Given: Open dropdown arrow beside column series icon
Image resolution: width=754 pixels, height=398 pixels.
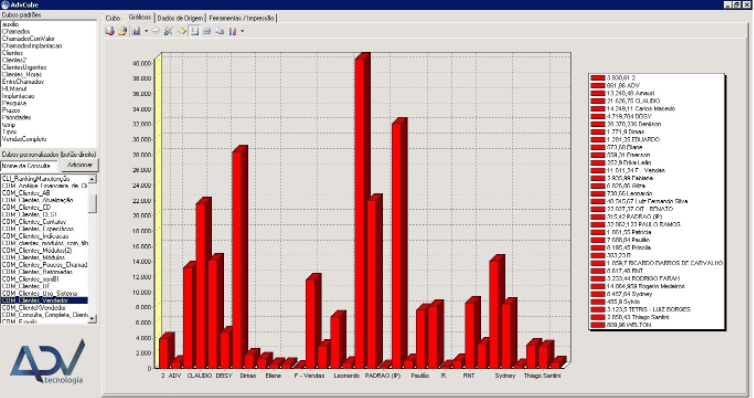Looking at the screenshot, I should coord(242,31).
